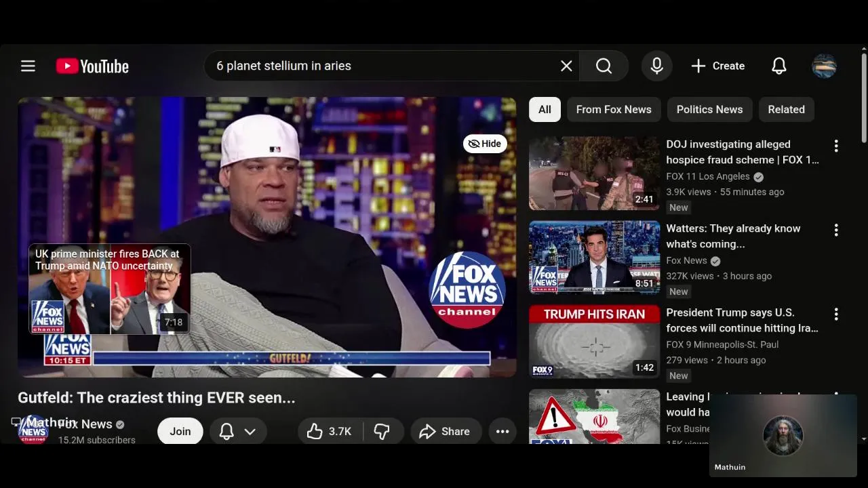
Task: Open FOX 11 Los Angeles channel
Action: click(707, 176)
